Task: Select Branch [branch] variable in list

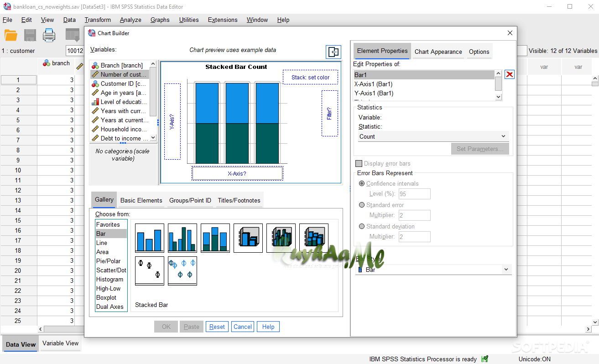Action: click(119, 65)
